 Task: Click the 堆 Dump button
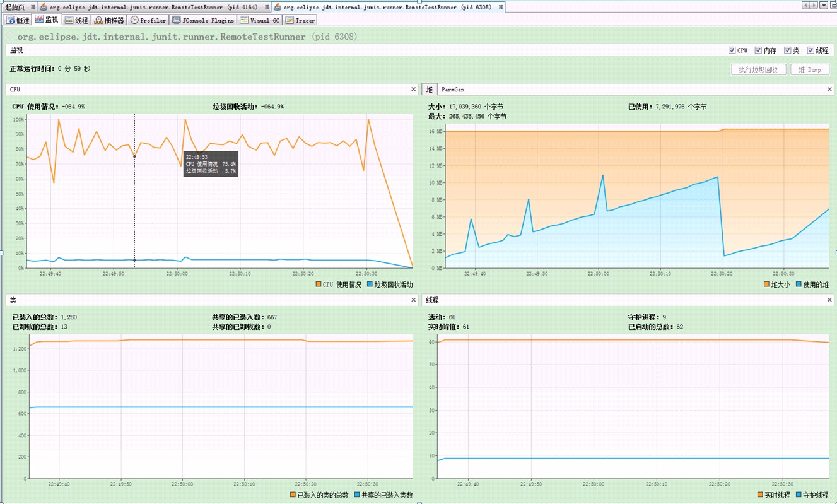pyautogui.click(x=809, y=69)
